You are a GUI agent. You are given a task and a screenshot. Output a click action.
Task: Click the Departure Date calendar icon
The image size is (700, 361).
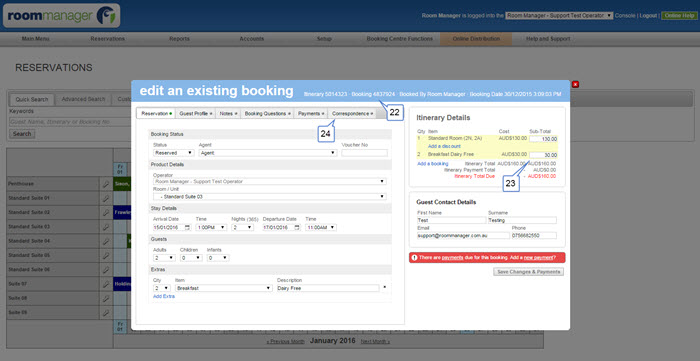297,228
